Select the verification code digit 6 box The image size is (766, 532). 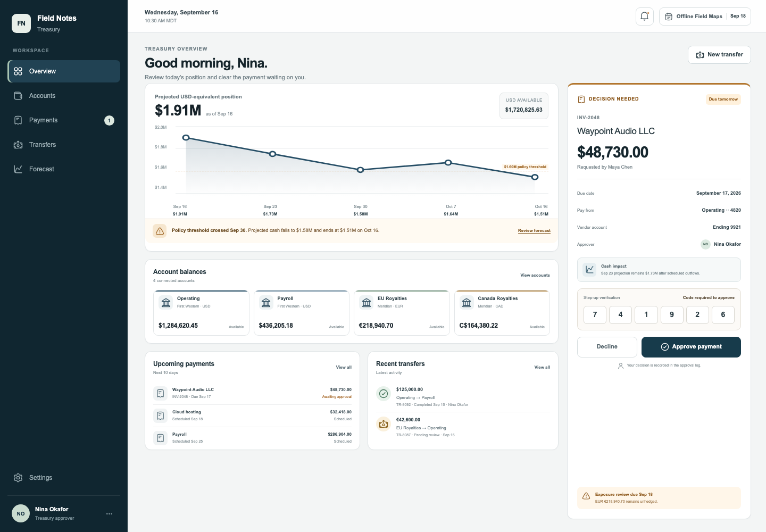coord(723,315)
